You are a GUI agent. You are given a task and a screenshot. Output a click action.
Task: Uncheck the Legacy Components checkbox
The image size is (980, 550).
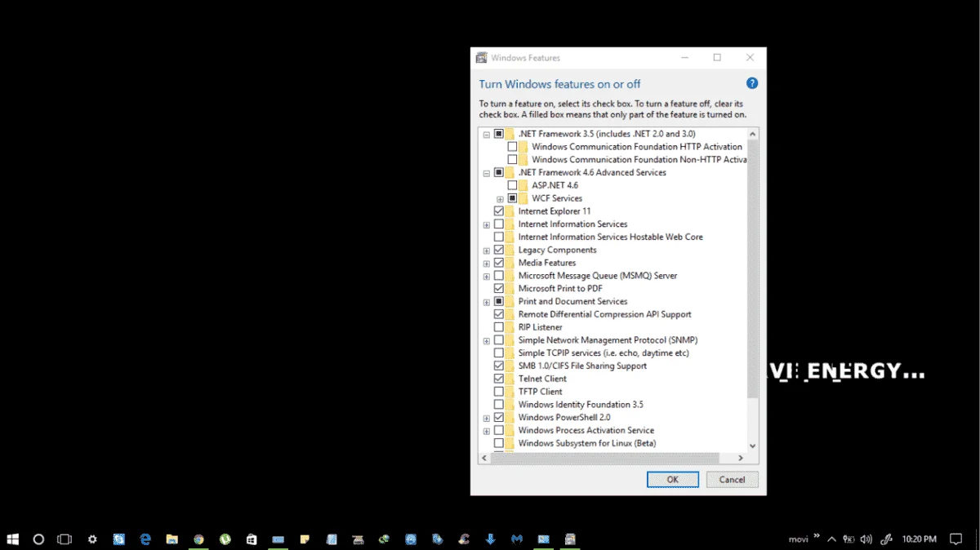(499, 250)
